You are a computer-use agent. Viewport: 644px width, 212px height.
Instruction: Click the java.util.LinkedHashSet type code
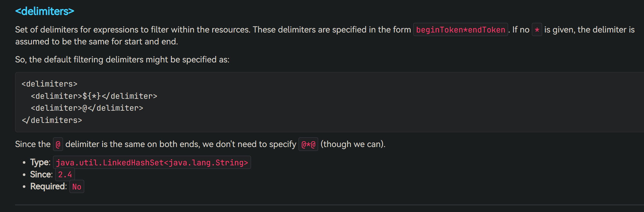[152, 162]
